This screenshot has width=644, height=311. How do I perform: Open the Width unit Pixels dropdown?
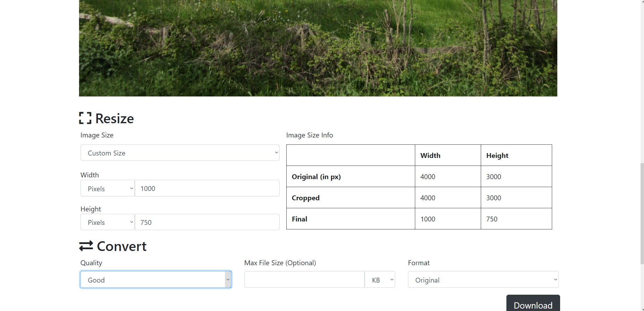(x=107, y=188)
